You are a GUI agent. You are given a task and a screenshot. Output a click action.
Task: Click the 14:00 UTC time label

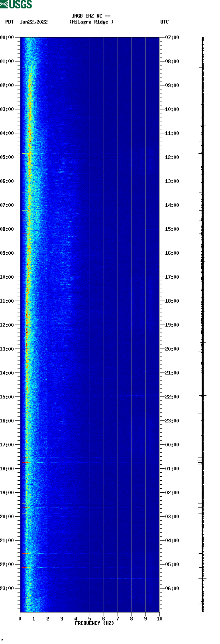click(172, 205)
